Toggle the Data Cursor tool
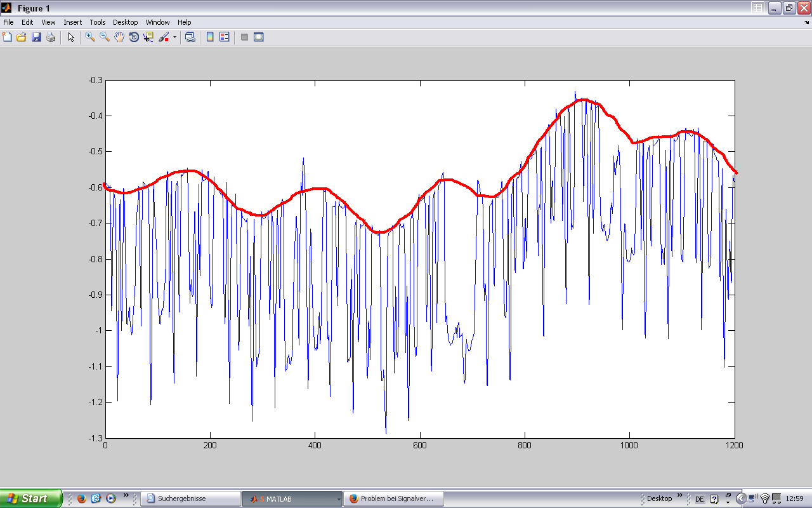The height and width of the screenshot is (508, 812). (x=148, y=37)
